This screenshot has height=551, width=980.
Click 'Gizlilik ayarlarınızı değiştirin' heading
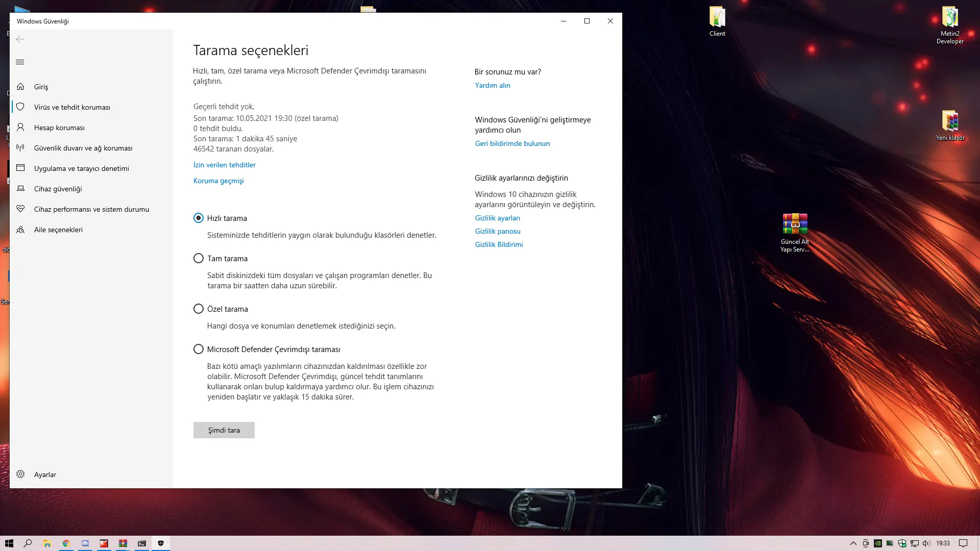[521, 178]
